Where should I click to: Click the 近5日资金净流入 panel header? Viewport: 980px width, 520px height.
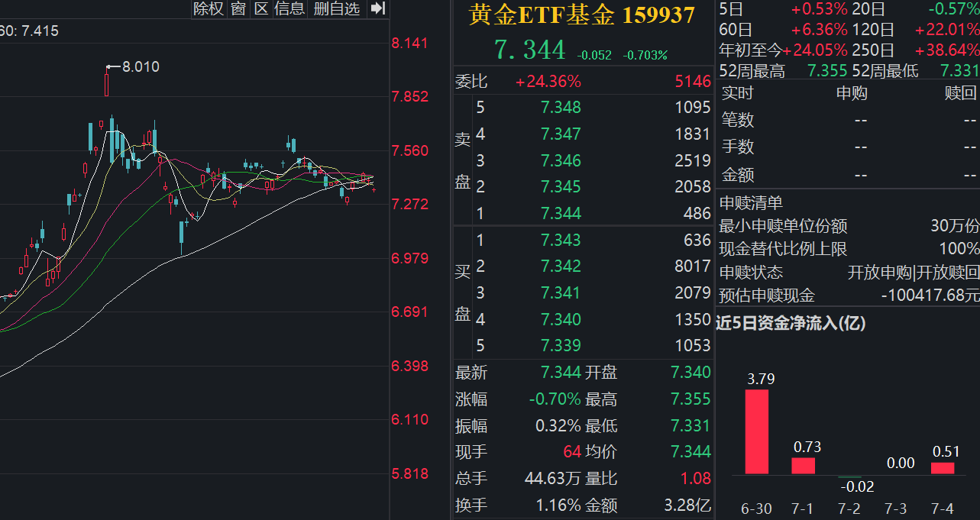tap(791, 323)
